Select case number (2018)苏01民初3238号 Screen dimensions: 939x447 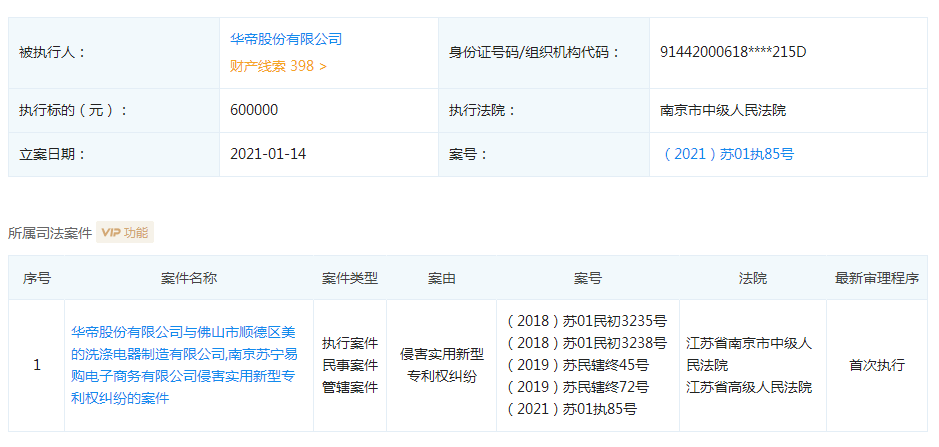(586, 343)
